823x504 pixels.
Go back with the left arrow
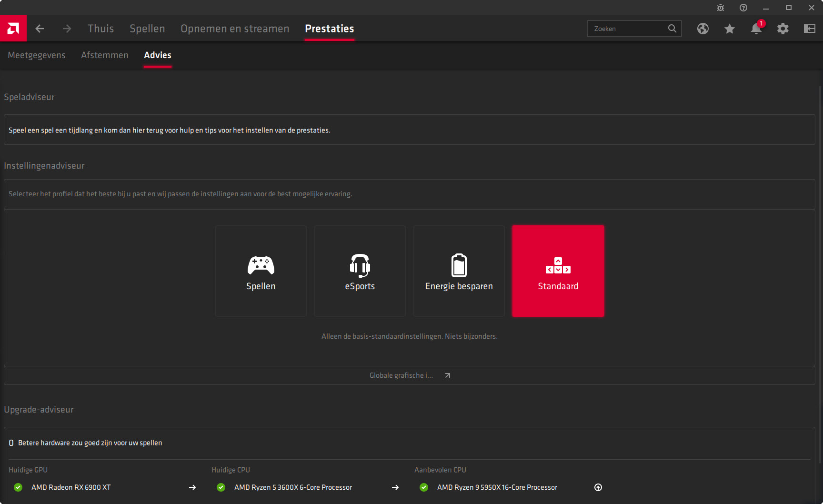[40, 29]
